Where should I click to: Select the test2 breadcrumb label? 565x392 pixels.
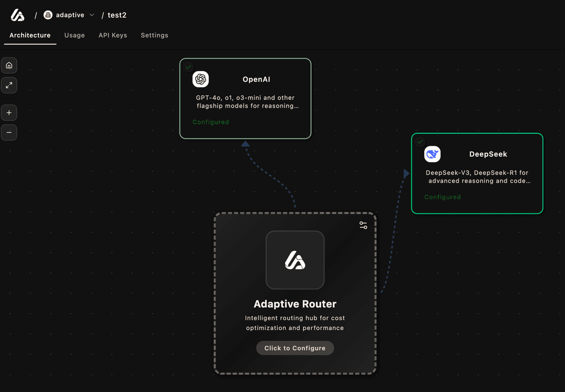coord(117,15)
